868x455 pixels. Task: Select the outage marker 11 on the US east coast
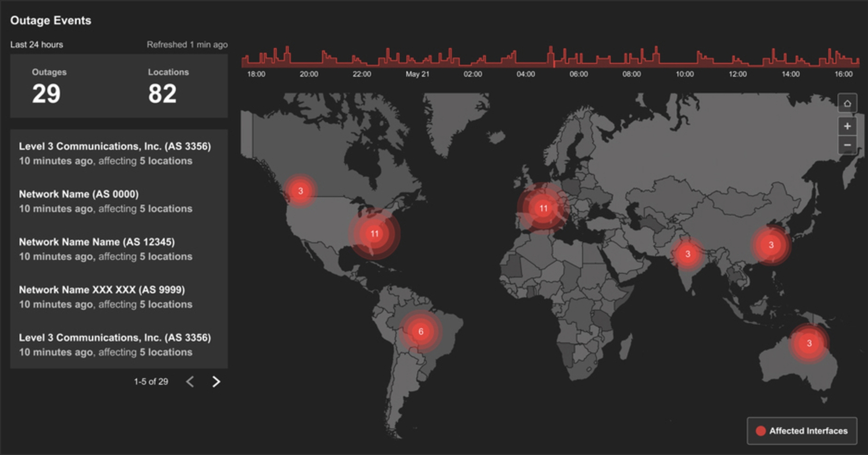point(374,234)
